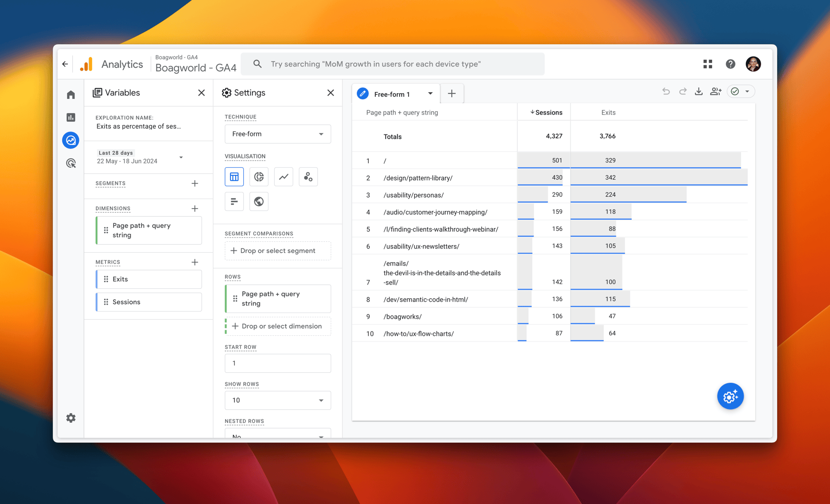Open the Google apps grid menu

click(707, 64)
